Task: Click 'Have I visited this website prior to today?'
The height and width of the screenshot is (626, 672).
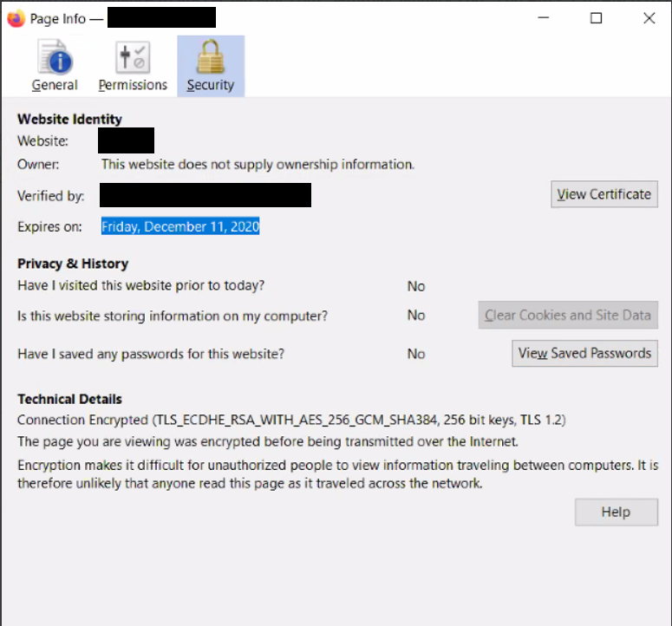Action: [x=141, y=285]
